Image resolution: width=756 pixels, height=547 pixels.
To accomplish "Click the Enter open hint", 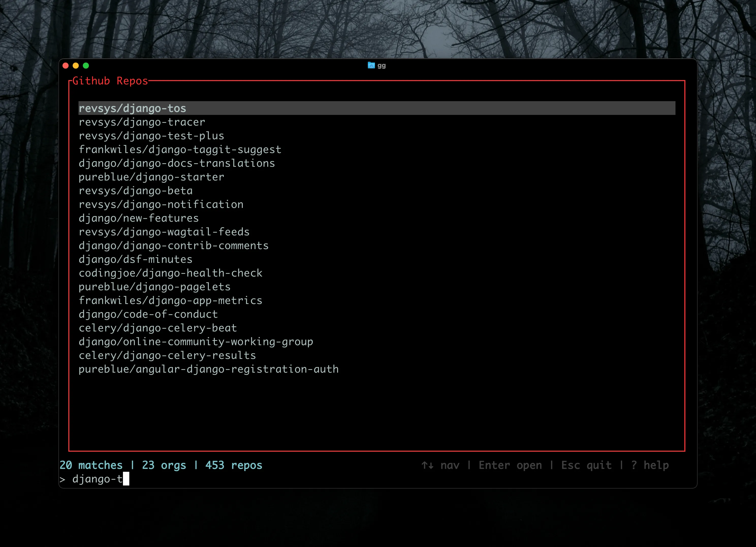I will click(510, 465).
